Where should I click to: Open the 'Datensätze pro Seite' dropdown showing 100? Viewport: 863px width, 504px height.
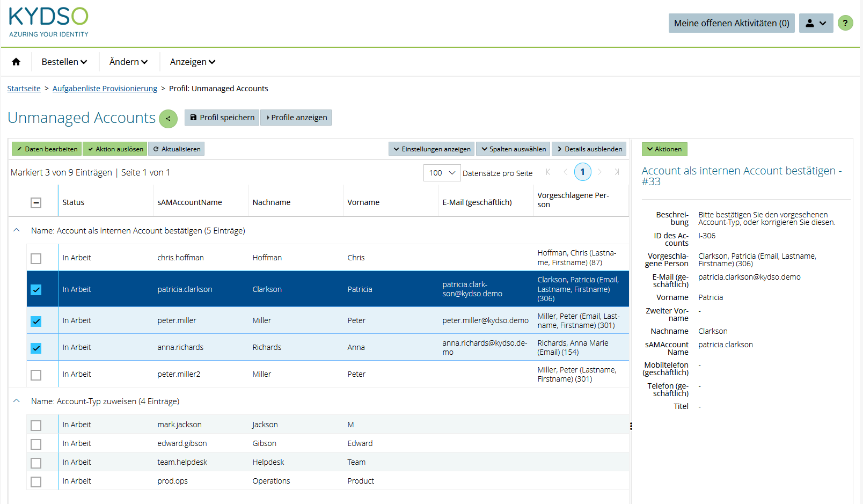442,172
